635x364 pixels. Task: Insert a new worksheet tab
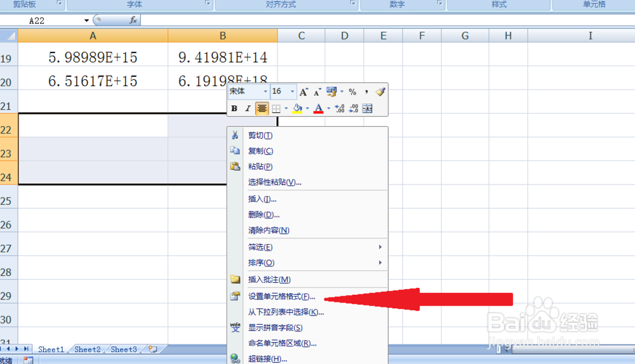coord(152,349)
